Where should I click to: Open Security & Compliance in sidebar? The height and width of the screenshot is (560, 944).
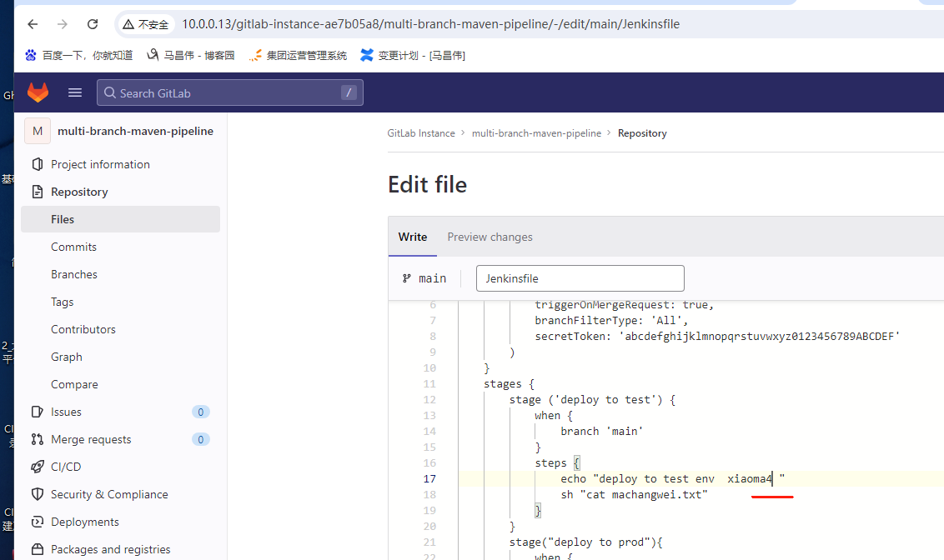point(109,494)
